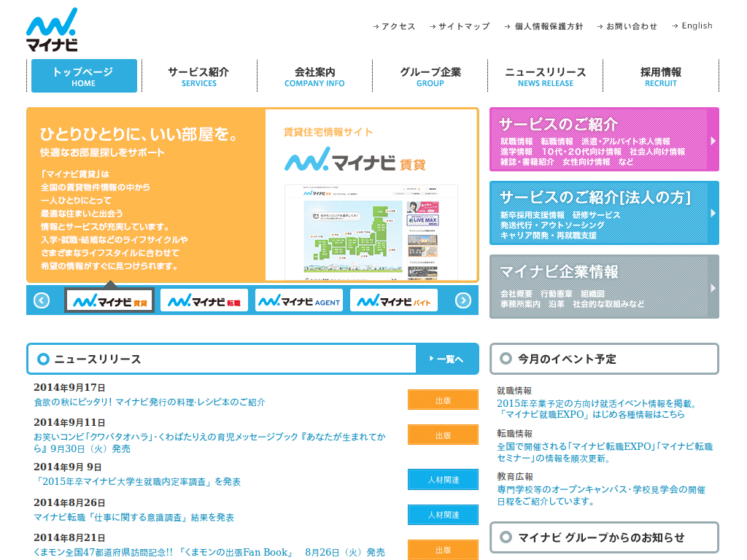This screenshot has width=747, height=560.
Task: Open the pink サービスのご紹介 banner
Action: coord(604,139)
